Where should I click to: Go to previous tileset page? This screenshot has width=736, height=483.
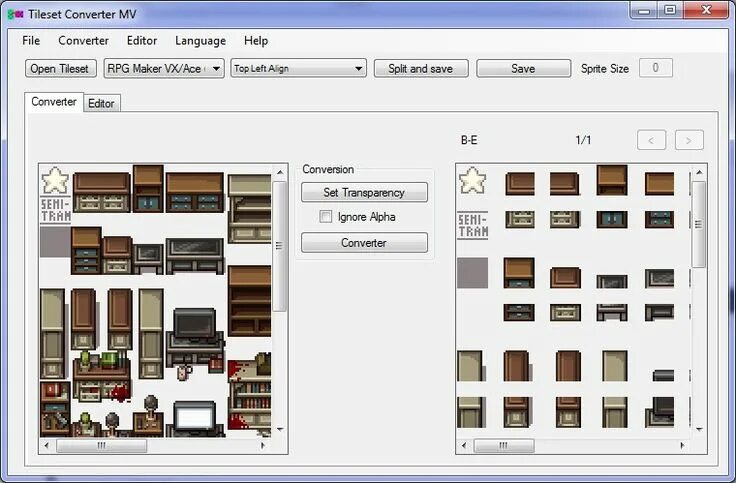[x=651, y=140]
